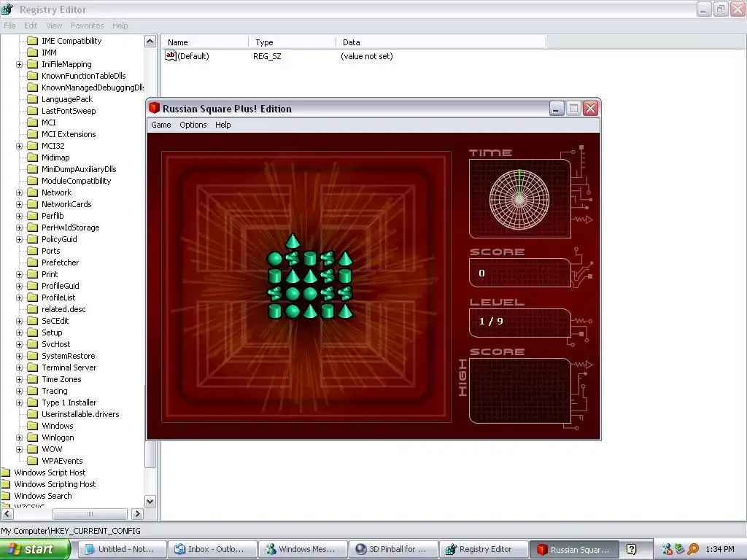The height and width of the screenshot is (560, 747).
Task: Click the REG_SZ type cell
Action: pos(267,55)
